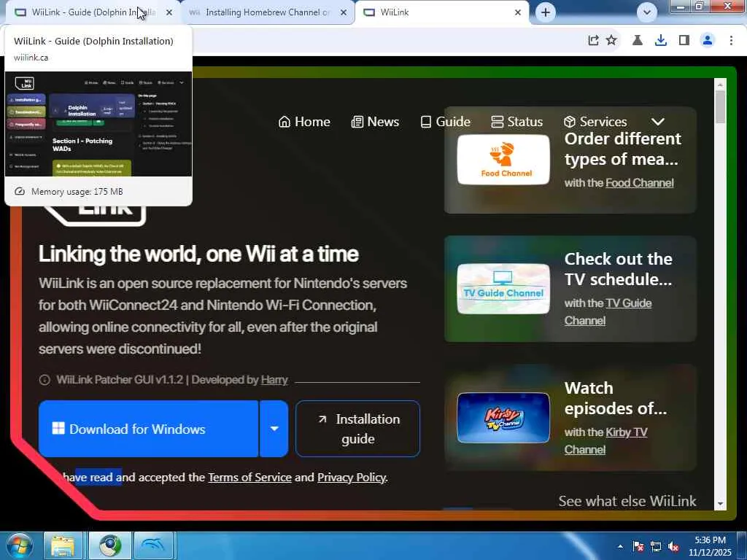Screen dimensions: 747x560
Task: Click the Chrome-style browser taskbar icon
Action: tap(110, 545)
